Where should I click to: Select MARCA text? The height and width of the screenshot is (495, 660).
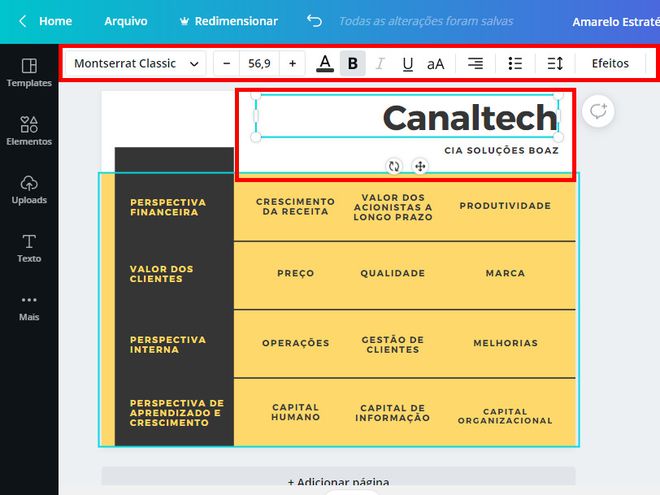pos(505,273)
